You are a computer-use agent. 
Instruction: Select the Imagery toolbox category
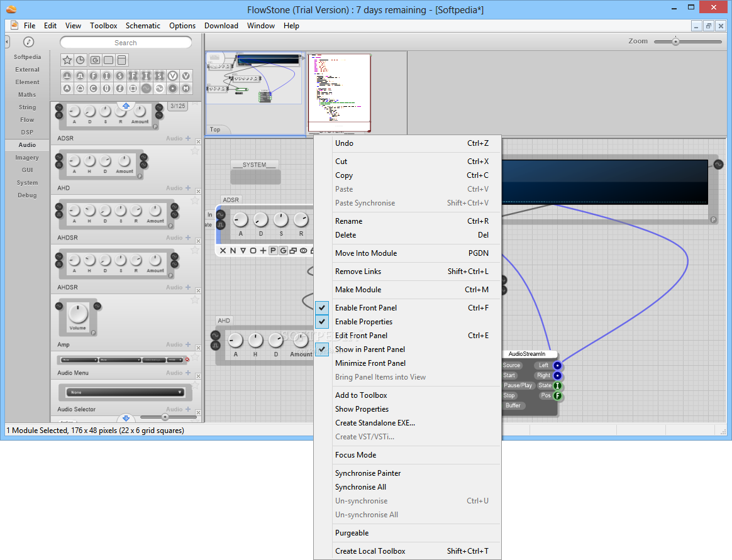click(27, 158)
